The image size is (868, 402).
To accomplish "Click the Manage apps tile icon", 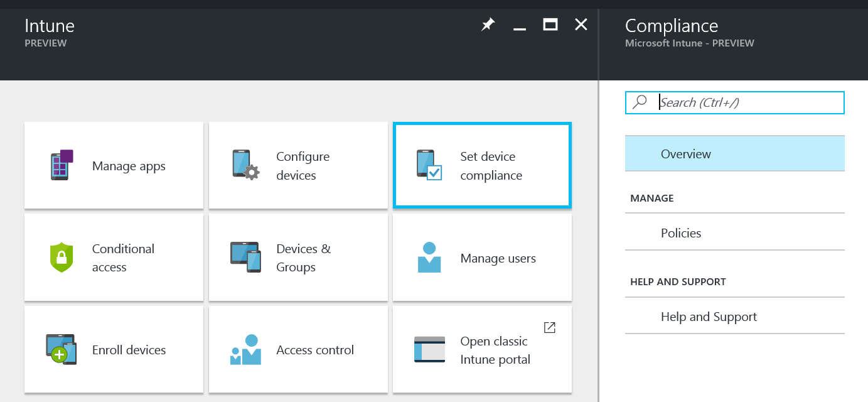I will (62, 165).
